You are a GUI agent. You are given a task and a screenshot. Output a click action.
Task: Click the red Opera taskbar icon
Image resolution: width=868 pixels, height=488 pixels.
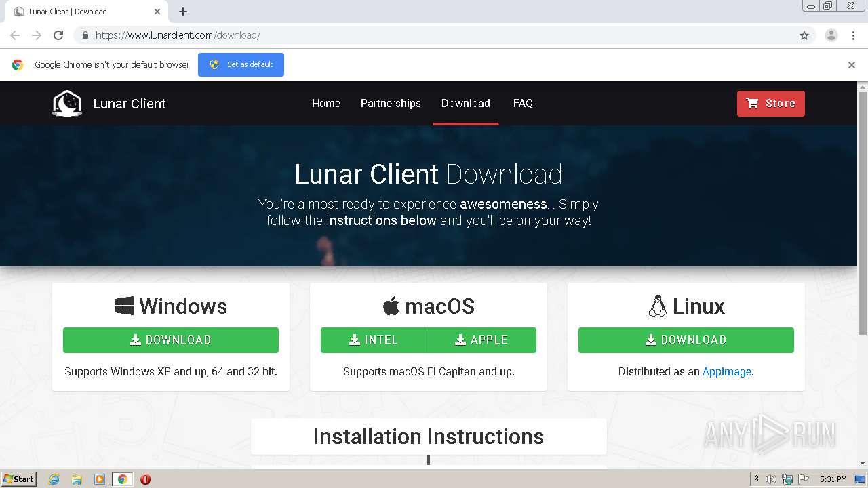[x=145, y=479]
